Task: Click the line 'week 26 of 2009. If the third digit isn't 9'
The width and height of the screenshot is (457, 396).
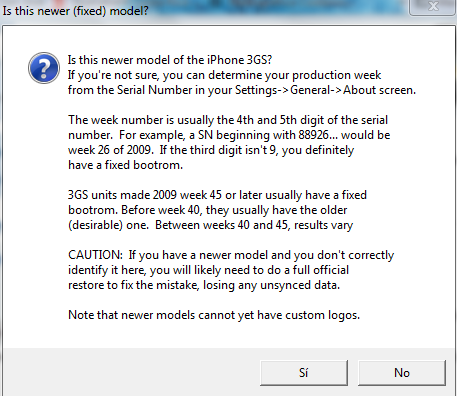Action: [x=211, y=150]
